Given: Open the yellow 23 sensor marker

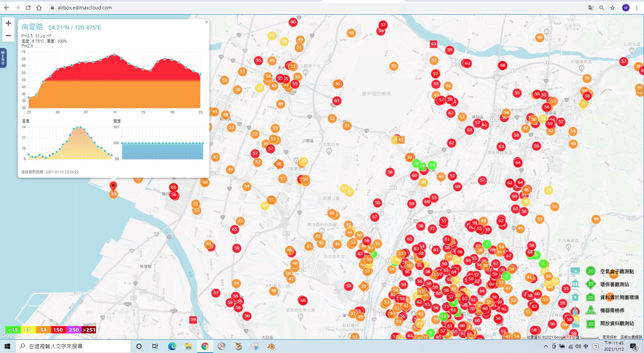Looking at the screenshot, I should click(x=543, y=119).
